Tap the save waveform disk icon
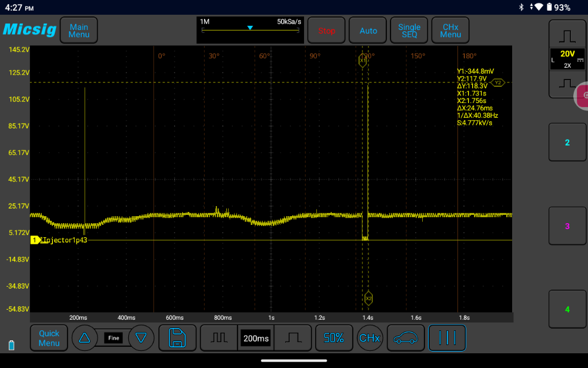 coord(178,338)
